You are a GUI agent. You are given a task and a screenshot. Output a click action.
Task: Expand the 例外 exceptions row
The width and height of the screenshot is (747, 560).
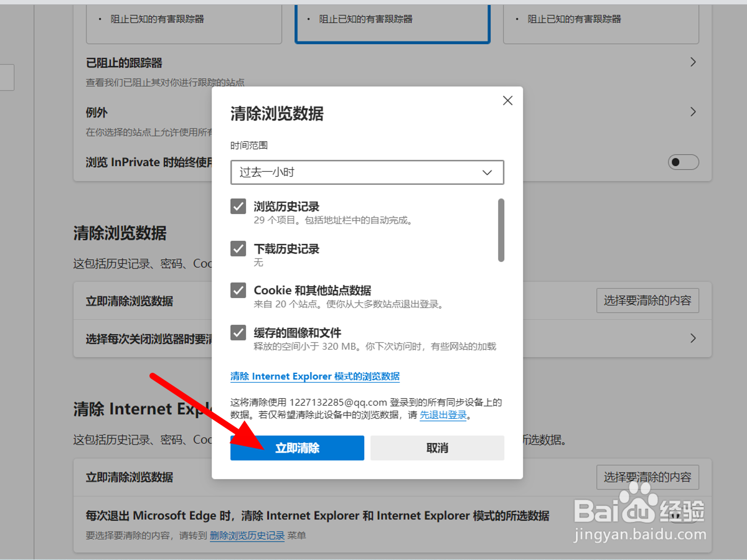[x=693, y=112]
